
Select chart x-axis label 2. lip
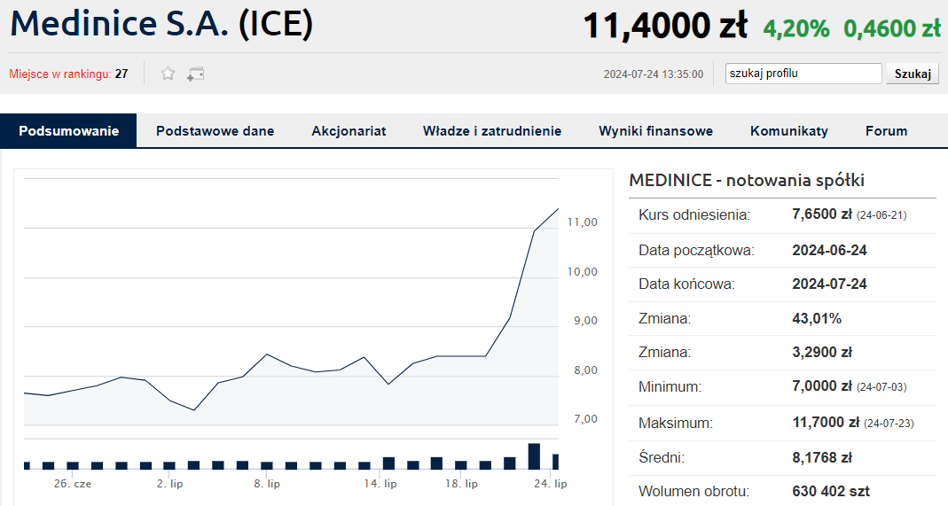tap(170, 484)
